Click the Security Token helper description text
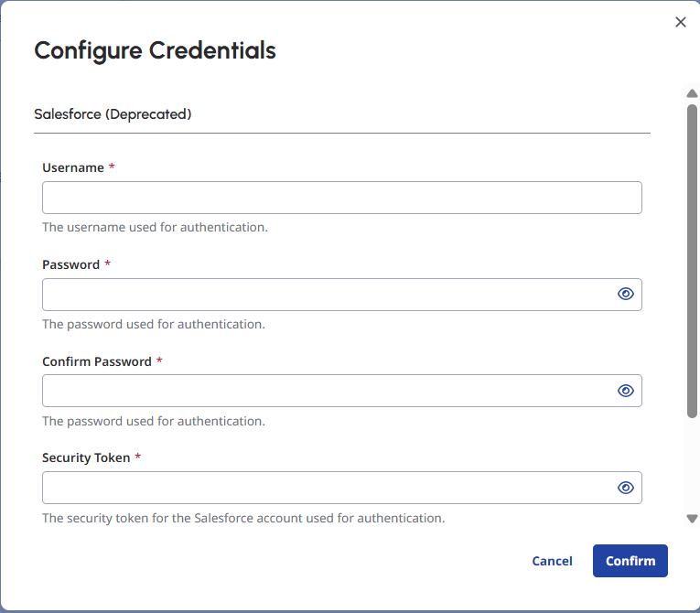 pyautogui.click(x=243, y=519)
